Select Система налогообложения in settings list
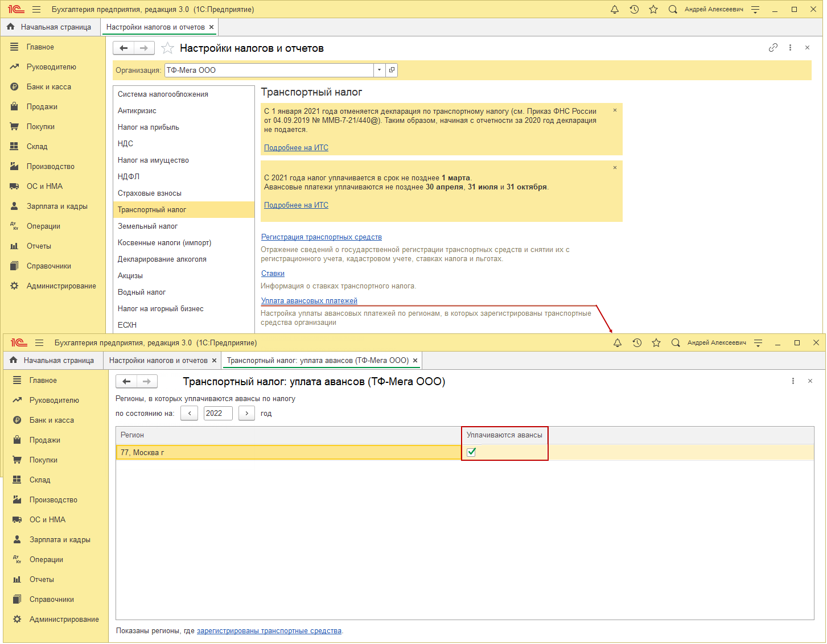This screenshot has height=644, width=827. pos(183,94)
